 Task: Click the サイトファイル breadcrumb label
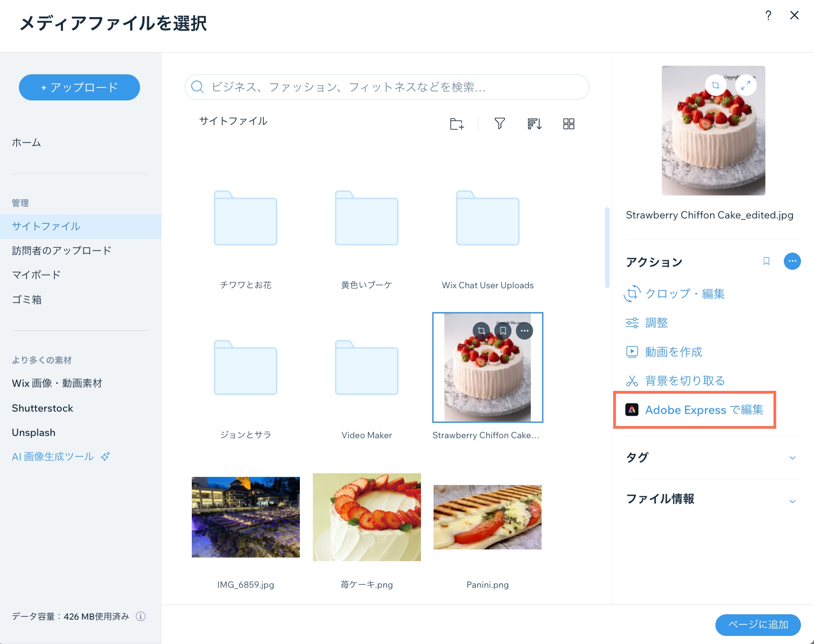pos(233,121)
